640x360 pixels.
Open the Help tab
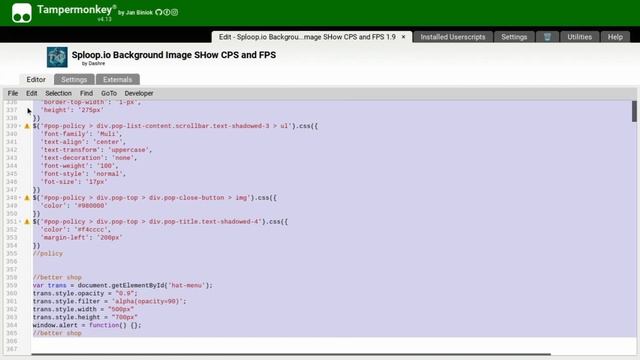point(615,37)
